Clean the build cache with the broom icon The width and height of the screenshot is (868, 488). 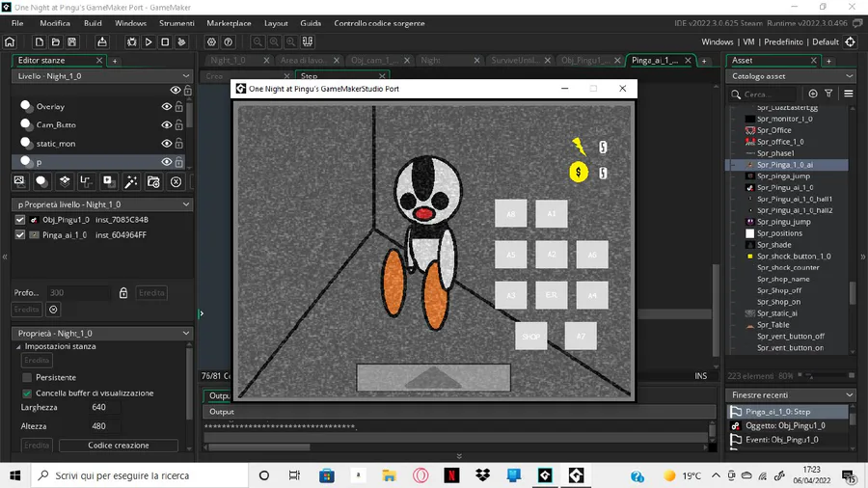(181, 42)
